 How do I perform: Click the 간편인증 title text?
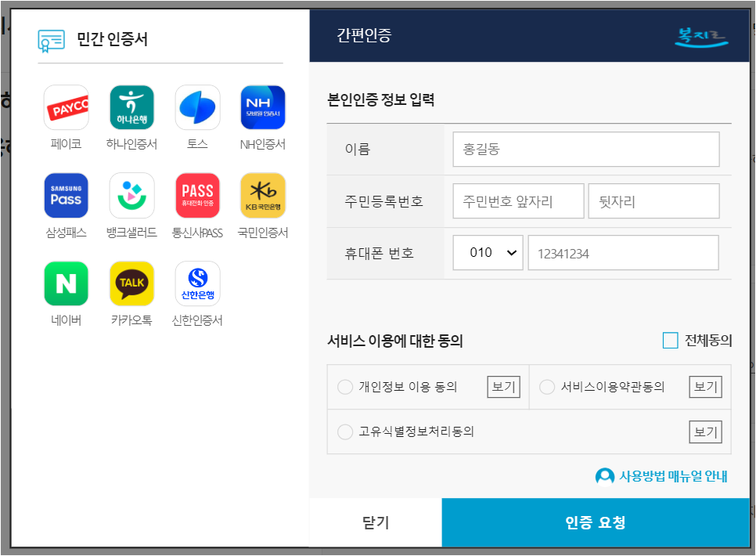(x=364, y=35)
